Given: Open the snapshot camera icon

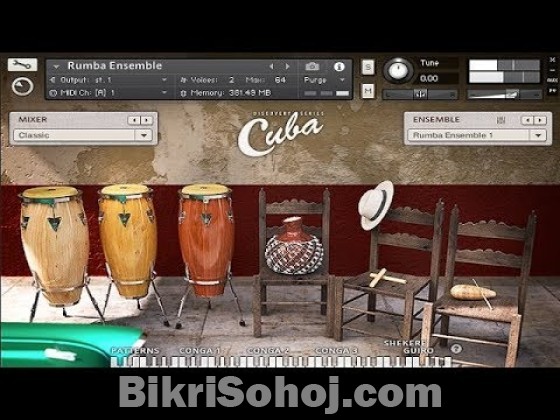Looking at the screenshot, I should coord(312,66).
